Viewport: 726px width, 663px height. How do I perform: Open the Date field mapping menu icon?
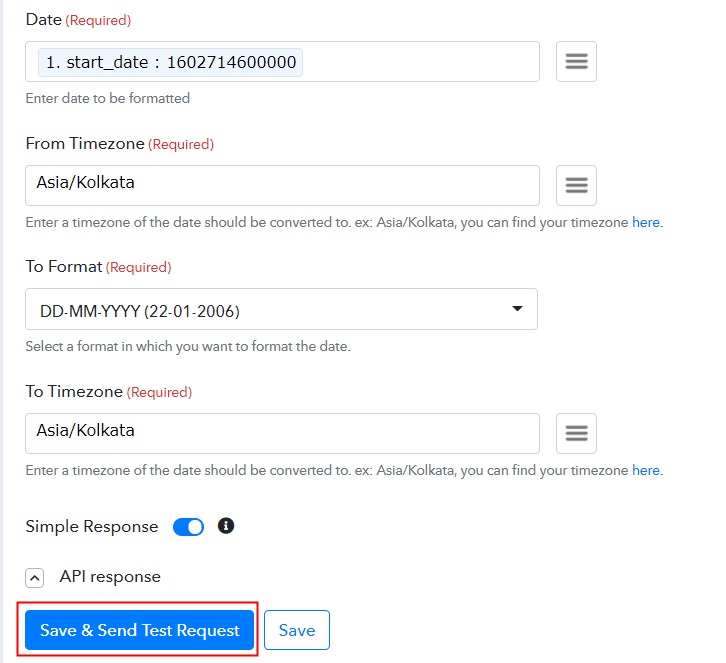click(x=576, y=62)
